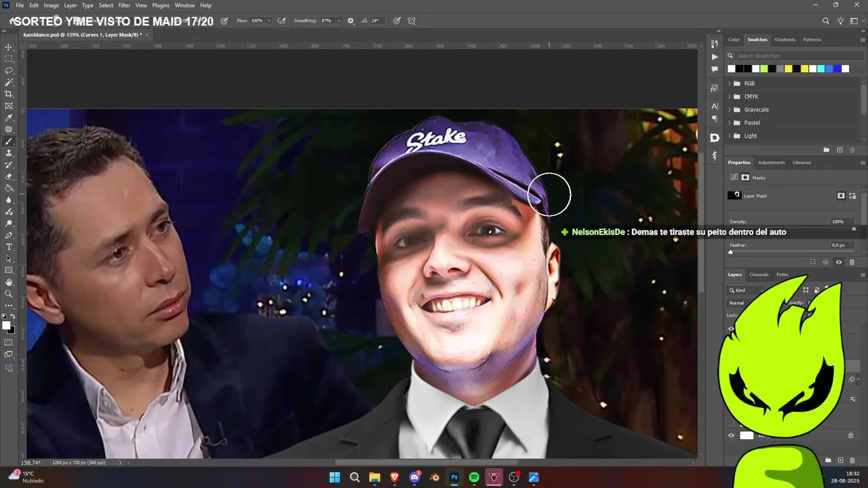This screenshot has width=868, height=488.
Task: Swap foreground and background colors
Action: tap(13, 317)
